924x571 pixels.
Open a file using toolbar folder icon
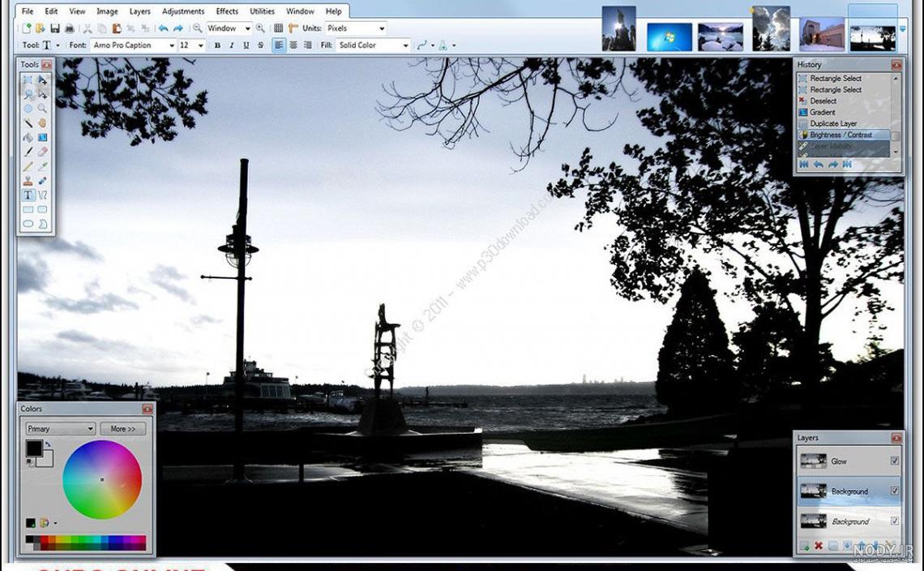pos(40,28)
